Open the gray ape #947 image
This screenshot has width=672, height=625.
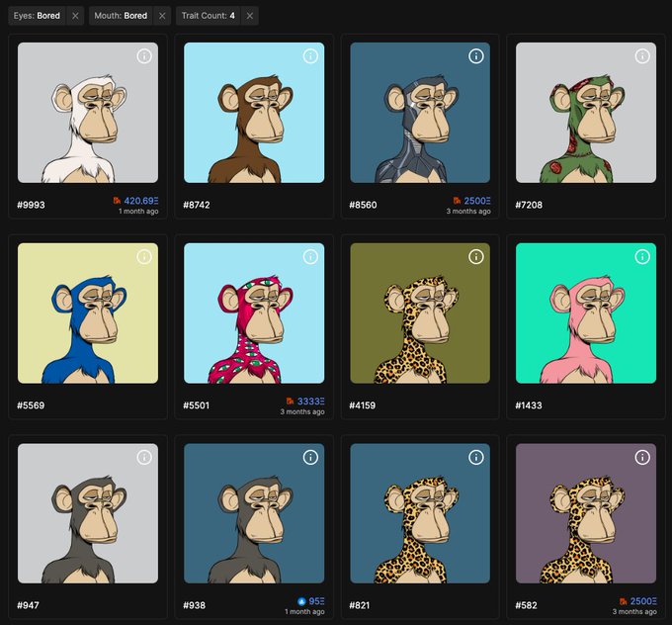(x=88, y=513)
